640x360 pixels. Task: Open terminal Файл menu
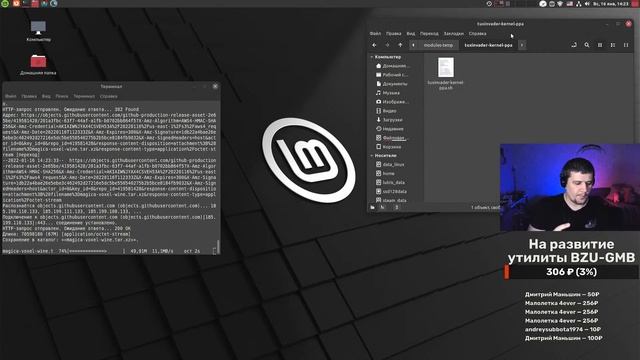click(11, 96)
